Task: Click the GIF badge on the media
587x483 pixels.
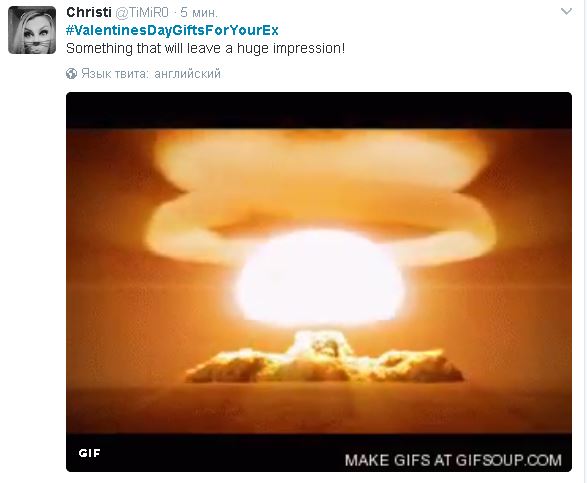Action: pos(89,453)
